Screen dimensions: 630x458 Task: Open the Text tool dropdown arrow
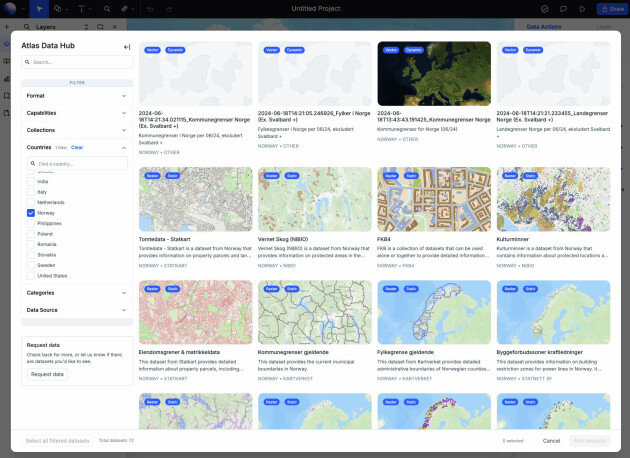point(90,9)
